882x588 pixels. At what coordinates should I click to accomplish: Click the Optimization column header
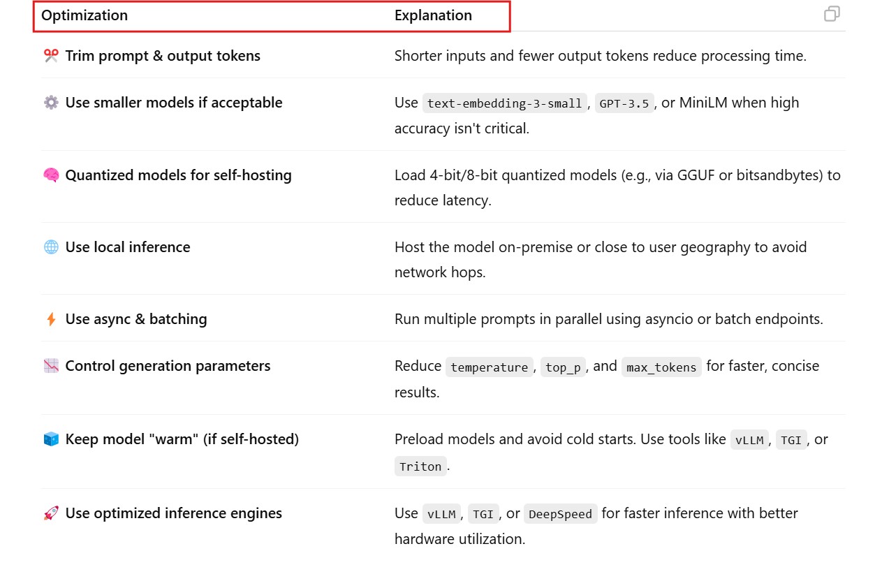pos(84,15)
